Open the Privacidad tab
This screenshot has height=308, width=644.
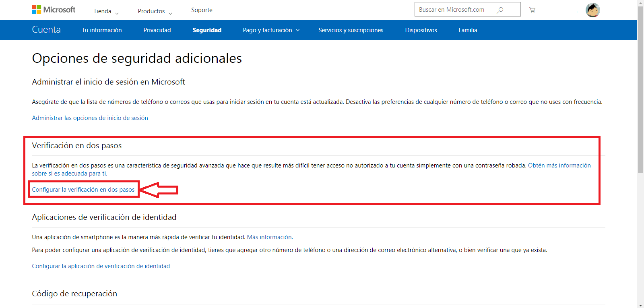[x=157, y=30]
